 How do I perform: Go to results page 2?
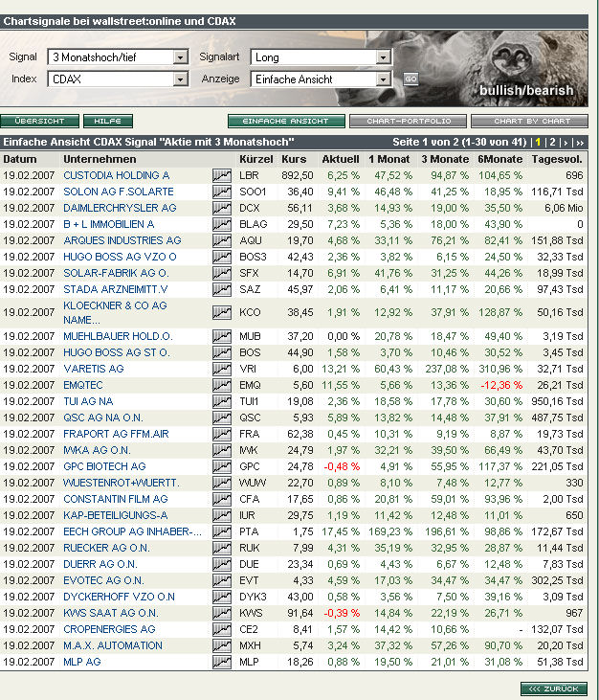click(x=551, y=142)
